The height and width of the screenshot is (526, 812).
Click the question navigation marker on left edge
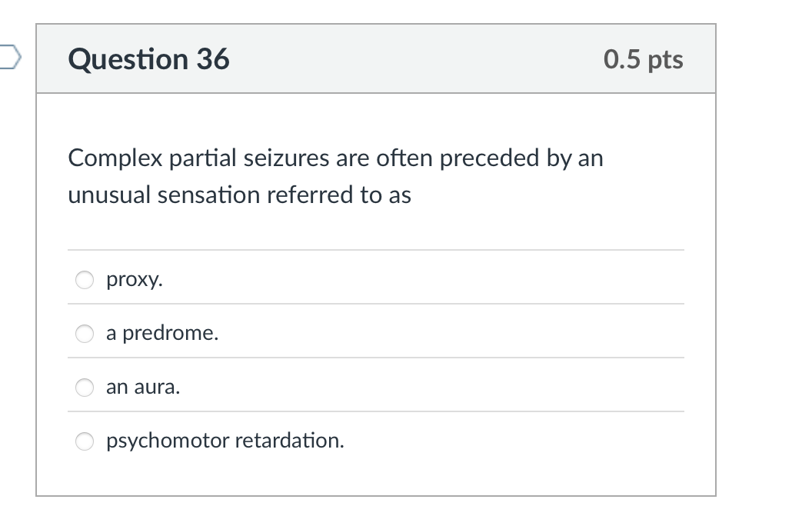click(x=9, y=55)
